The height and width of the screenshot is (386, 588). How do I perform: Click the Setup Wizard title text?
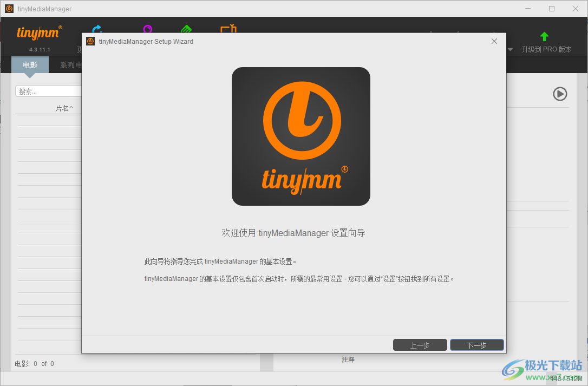pyautogui.click(x=146, y=41)
